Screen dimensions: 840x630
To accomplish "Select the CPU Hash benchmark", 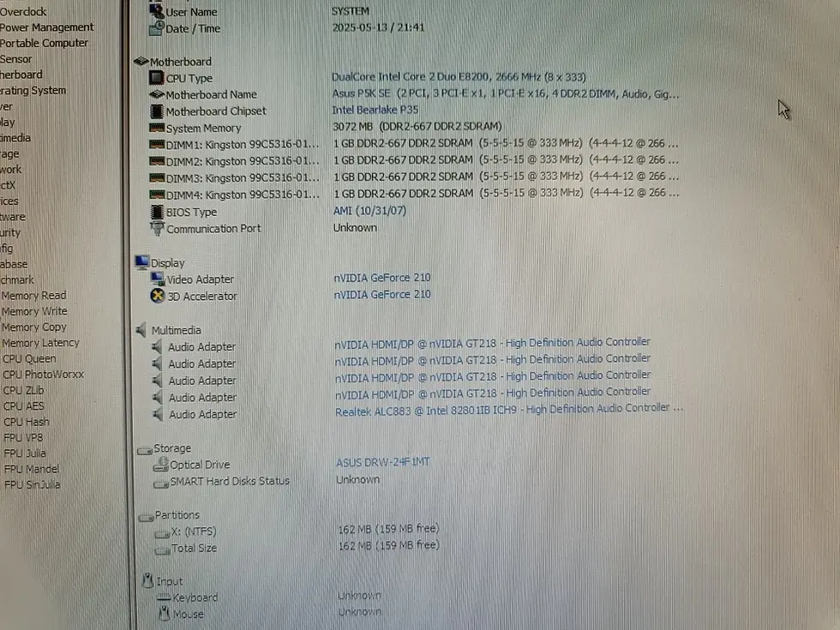I will click(27, 422).
